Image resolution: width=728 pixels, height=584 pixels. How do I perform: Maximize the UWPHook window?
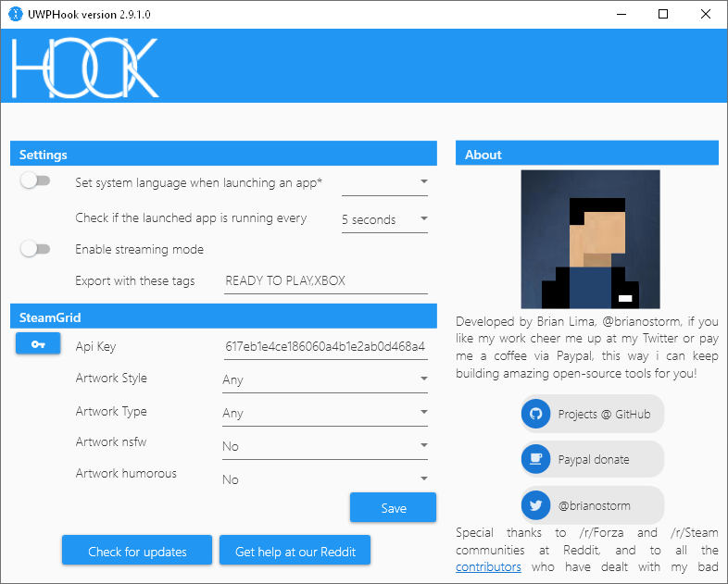(663, 14)
